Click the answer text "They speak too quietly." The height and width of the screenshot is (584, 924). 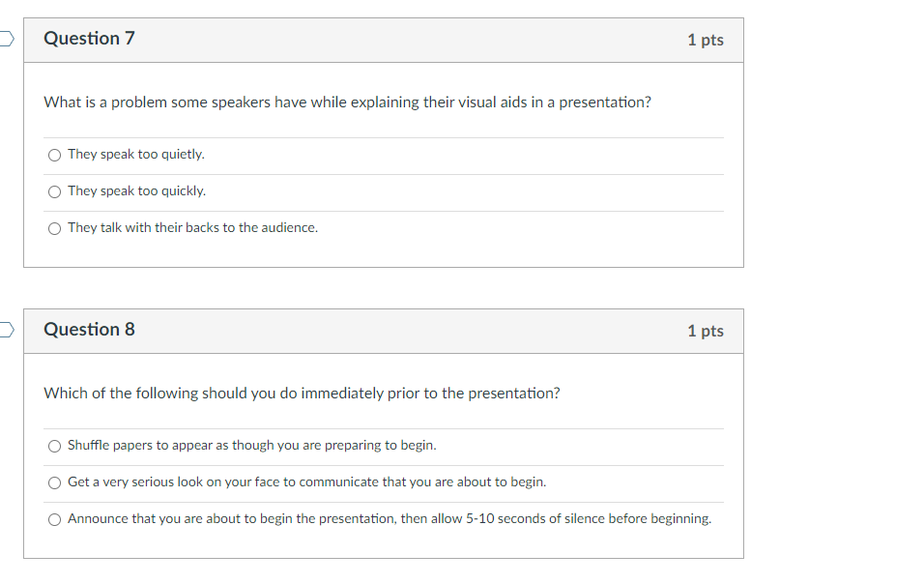(x=134, y=154)
